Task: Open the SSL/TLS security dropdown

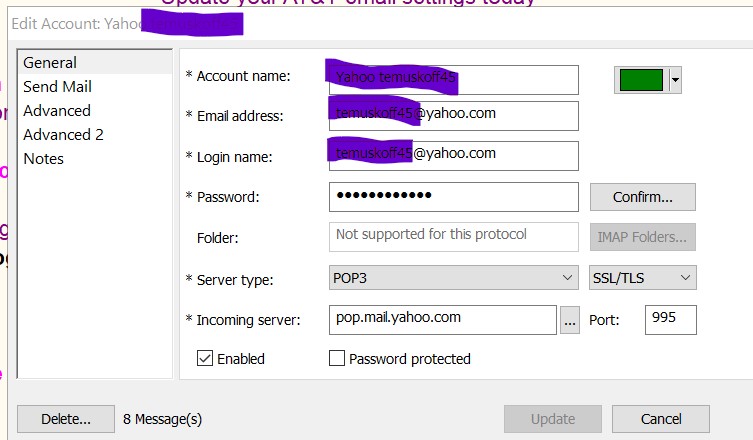Action: coord(643,278)
